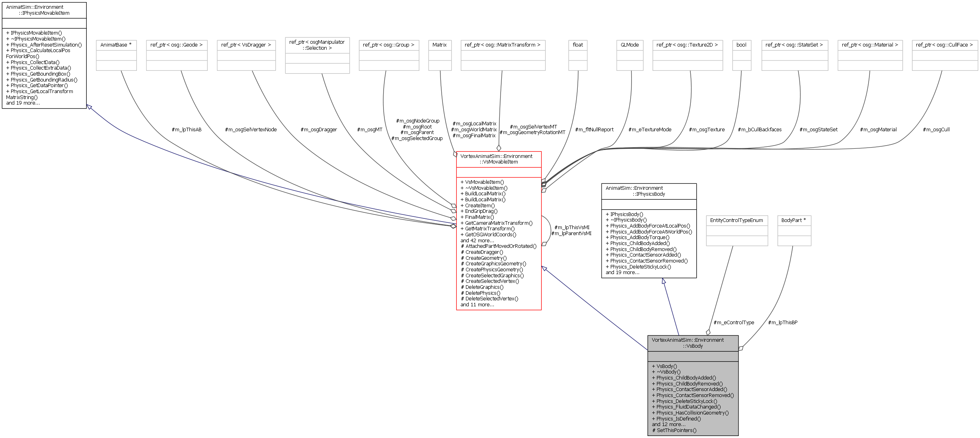Click the # CreatePhysicsGeometry() method text

pyautogui.click(x=492, y=270)
